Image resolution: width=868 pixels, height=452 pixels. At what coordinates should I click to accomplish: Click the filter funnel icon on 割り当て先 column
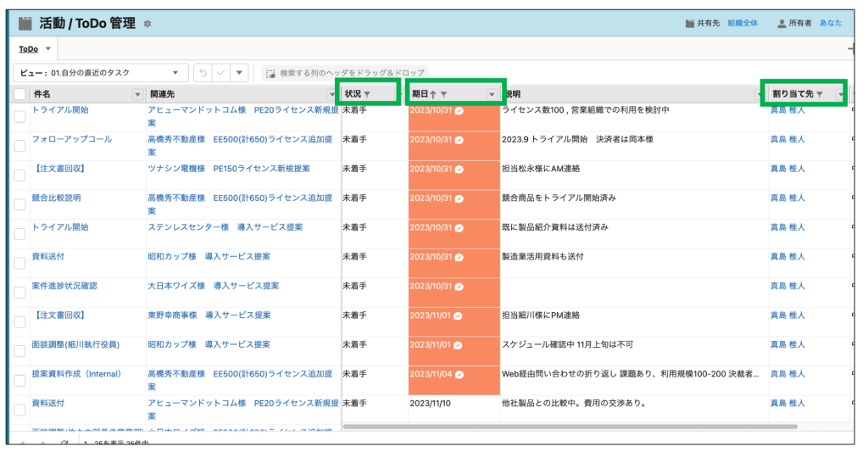(x=820, y=94)
